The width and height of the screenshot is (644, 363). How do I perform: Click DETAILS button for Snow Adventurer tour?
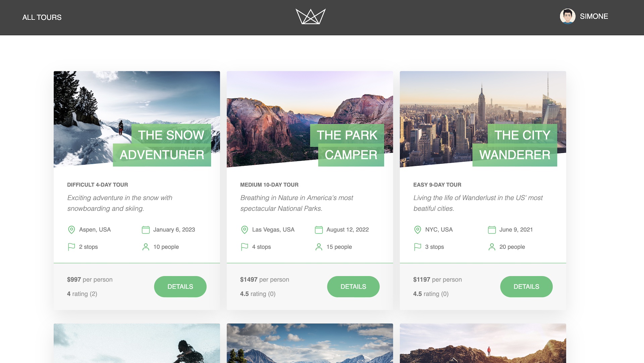(180, 287)
